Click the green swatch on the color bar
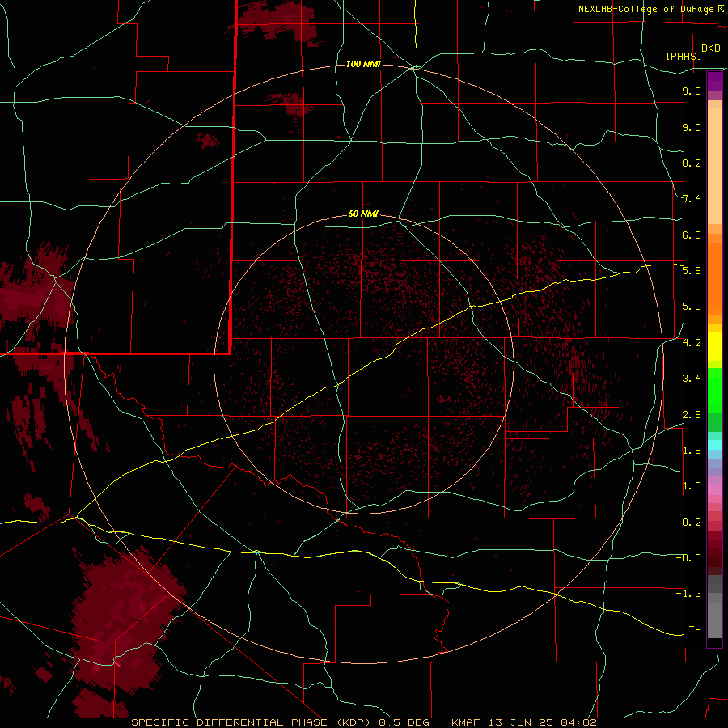The image size is (728, 728). (714, 390)
